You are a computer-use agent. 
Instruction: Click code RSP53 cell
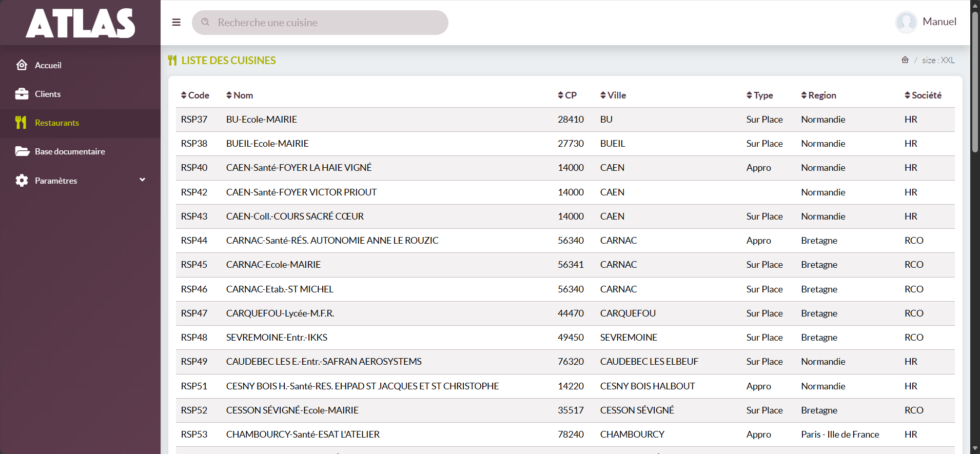tap(194, 435)
